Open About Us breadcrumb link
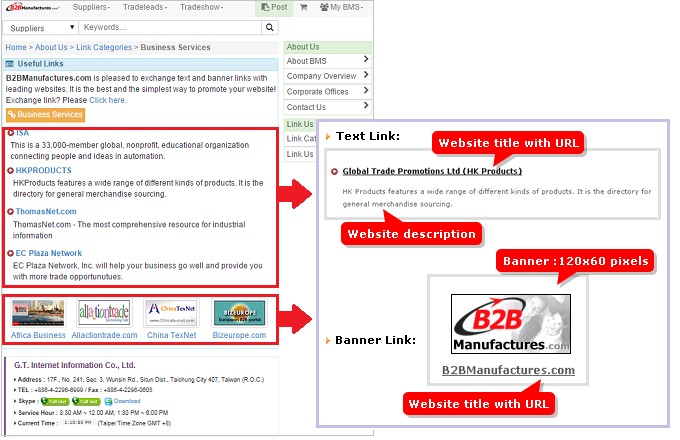The height and width of the screenshot is (440, 680). coord(51,47)
